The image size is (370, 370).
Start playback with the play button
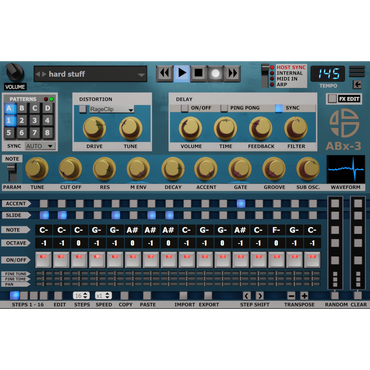[182, 73]
